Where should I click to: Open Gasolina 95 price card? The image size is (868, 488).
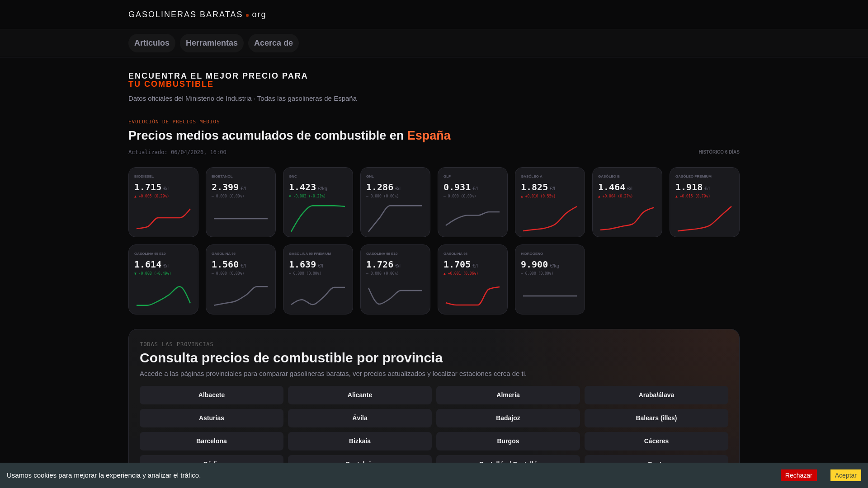click(x=241, y=279)
